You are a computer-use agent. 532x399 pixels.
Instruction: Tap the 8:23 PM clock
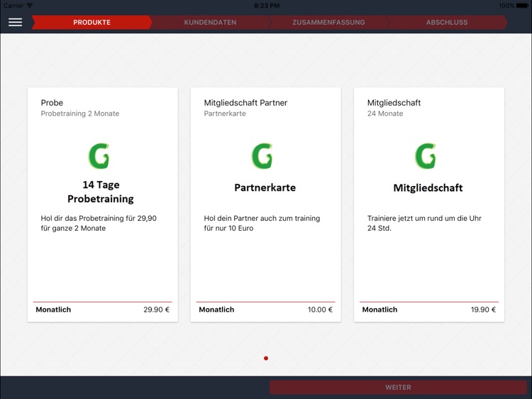pos(267,6)
